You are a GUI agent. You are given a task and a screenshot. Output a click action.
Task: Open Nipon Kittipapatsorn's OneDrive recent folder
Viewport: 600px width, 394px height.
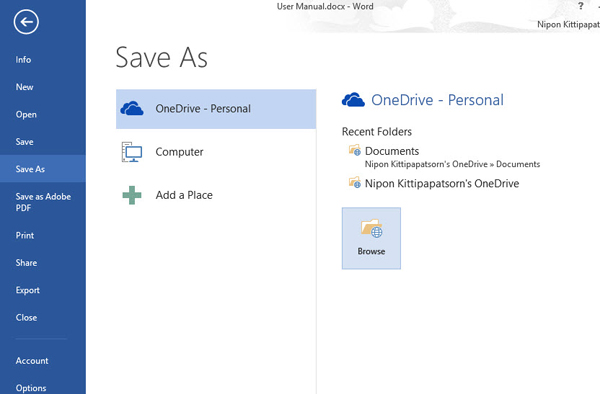[x=434, y=183]
